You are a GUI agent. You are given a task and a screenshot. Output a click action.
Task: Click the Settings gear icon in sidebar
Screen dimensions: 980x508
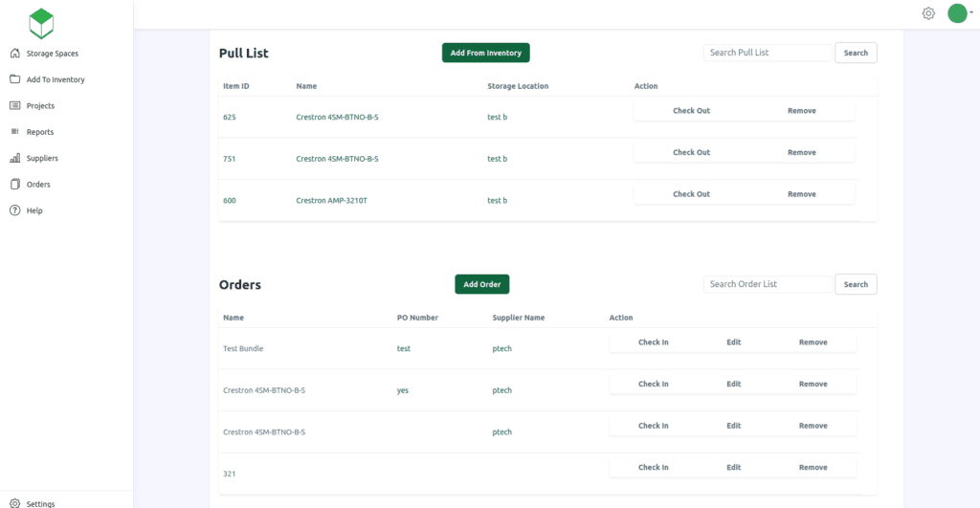pos(15,503)
